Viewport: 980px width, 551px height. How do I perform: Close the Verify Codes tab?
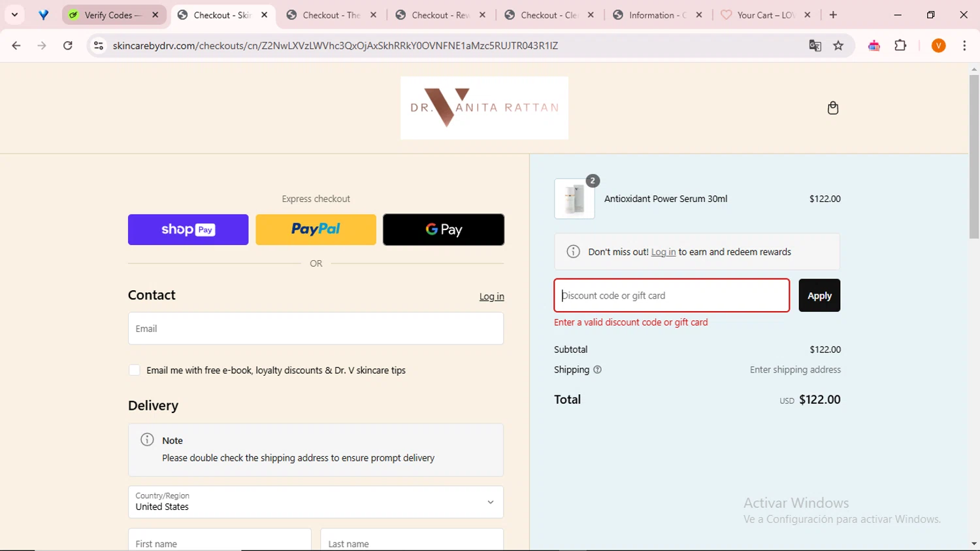point(155,15)
